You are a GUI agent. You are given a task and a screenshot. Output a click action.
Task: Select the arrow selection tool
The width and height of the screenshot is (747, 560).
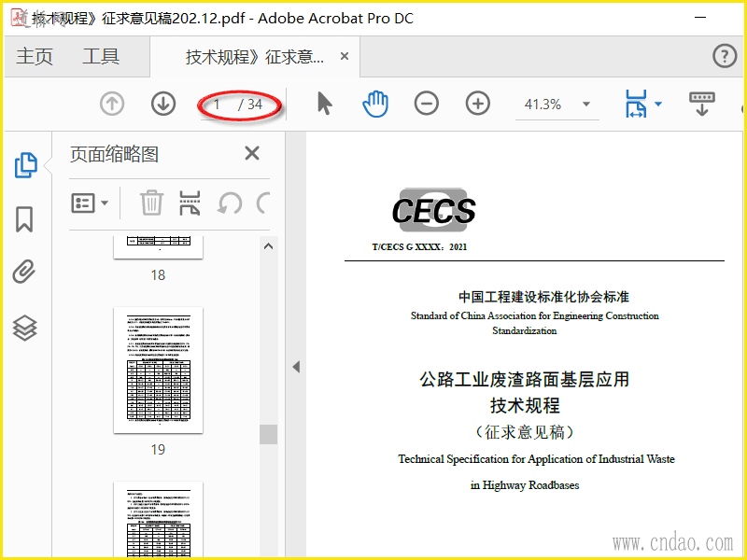click(324, 104)
